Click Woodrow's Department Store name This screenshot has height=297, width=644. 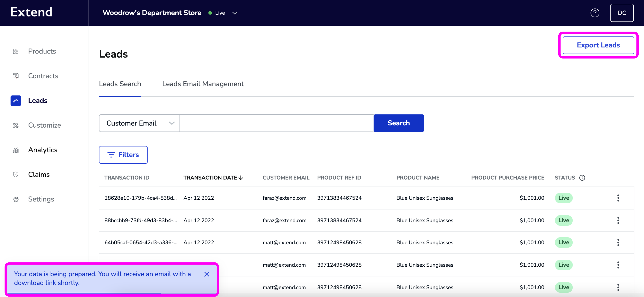(x=152, y=13)
